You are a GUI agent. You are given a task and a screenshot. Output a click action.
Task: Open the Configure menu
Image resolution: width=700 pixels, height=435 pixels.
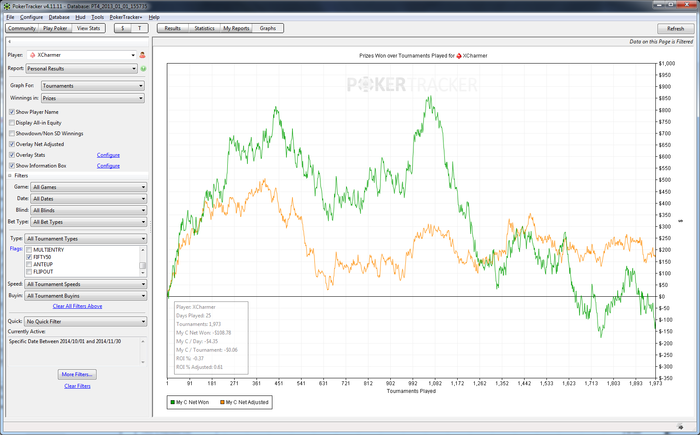(31, 17)
